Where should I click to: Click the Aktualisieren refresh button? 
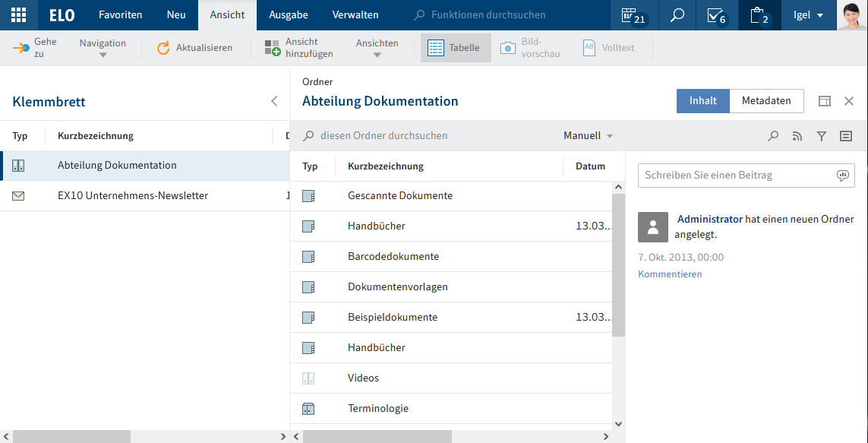pyautogui.click(x=194, y=48)
